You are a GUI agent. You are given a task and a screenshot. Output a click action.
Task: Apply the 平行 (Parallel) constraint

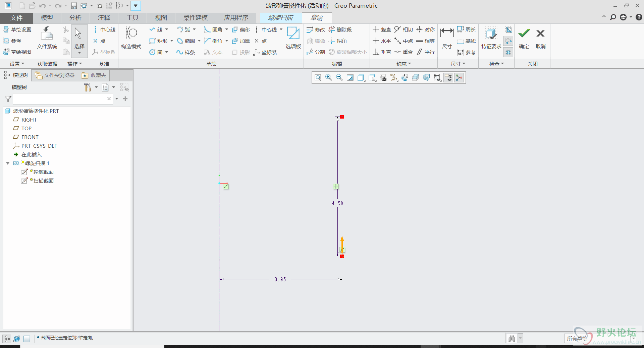tap(425, 52)
